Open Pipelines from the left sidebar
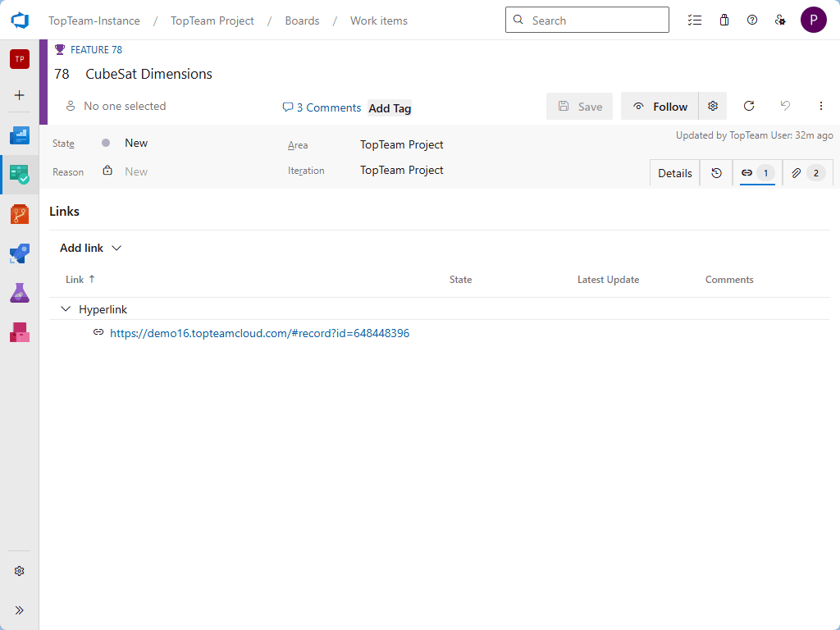Viewport: 840px width, 630px height. pyautogui.click(x=20, y=253)
